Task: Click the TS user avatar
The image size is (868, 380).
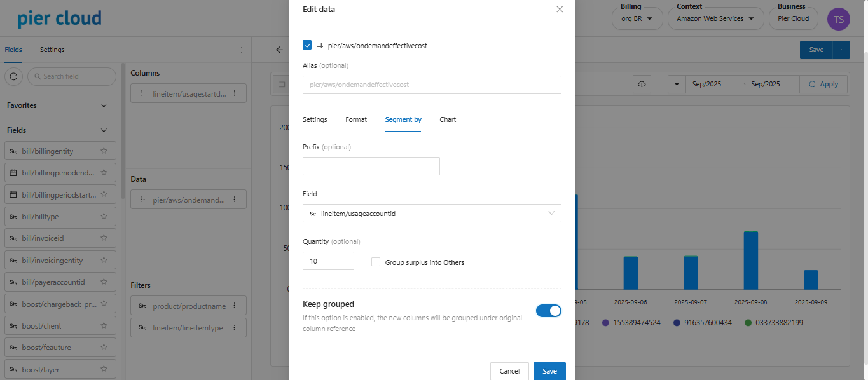Action: tap(838, 19)
